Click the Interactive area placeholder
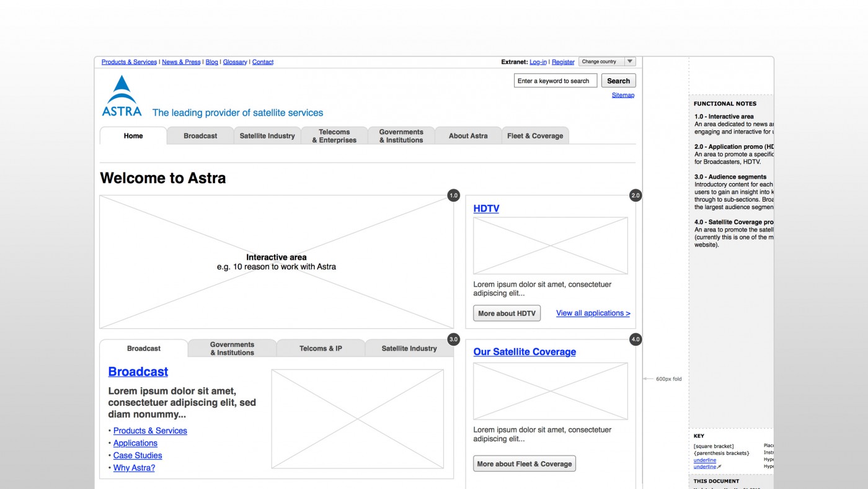This screenshot has height=489, width=868. 277,262
